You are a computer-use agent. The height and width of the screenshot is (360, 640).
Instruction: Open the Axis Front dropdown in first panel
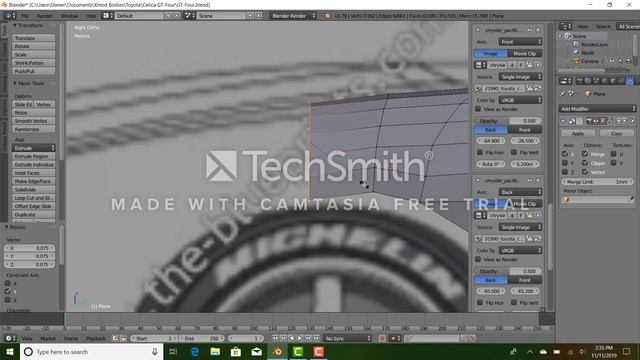(520, 42)
